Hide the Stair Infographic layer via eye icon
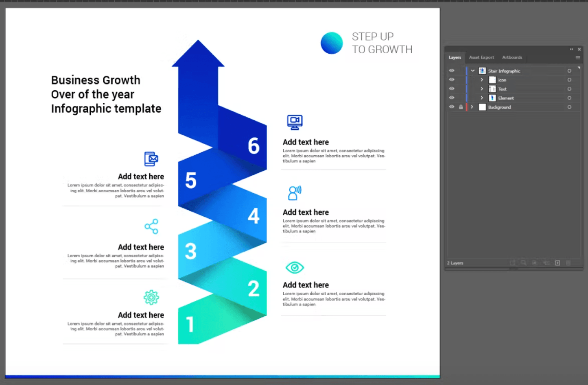This screenshot has width=588, height=385. (452, 71)
